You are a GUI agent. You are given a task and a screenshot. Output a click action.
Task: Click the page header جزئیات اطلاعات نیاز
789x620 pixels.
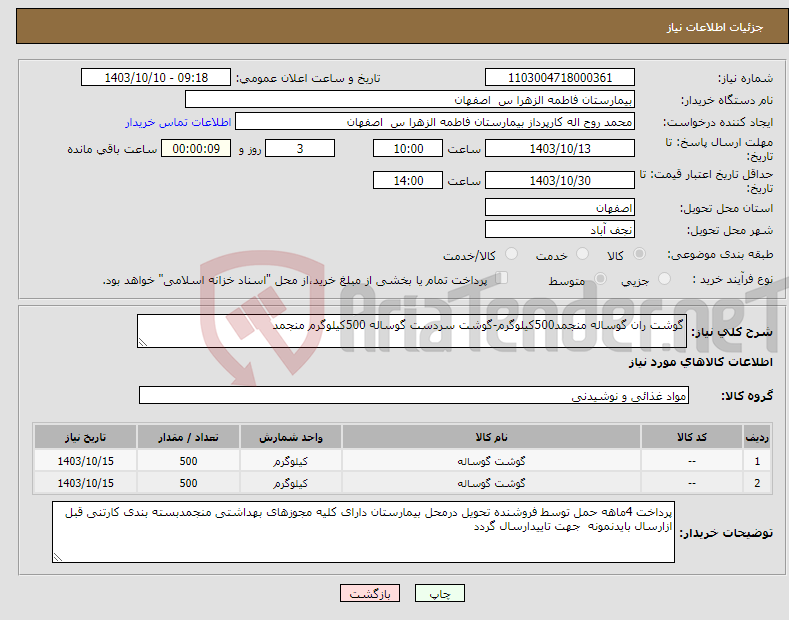[x=715, y=27]
